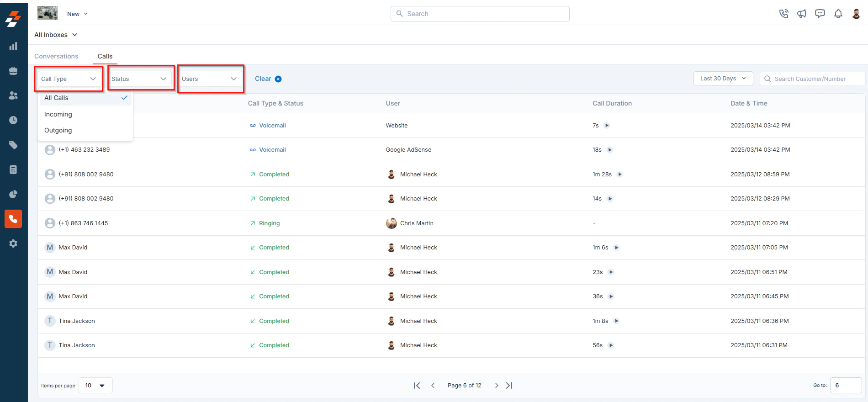
Task: Click the Ringing status label
Action: pos(270,223)
